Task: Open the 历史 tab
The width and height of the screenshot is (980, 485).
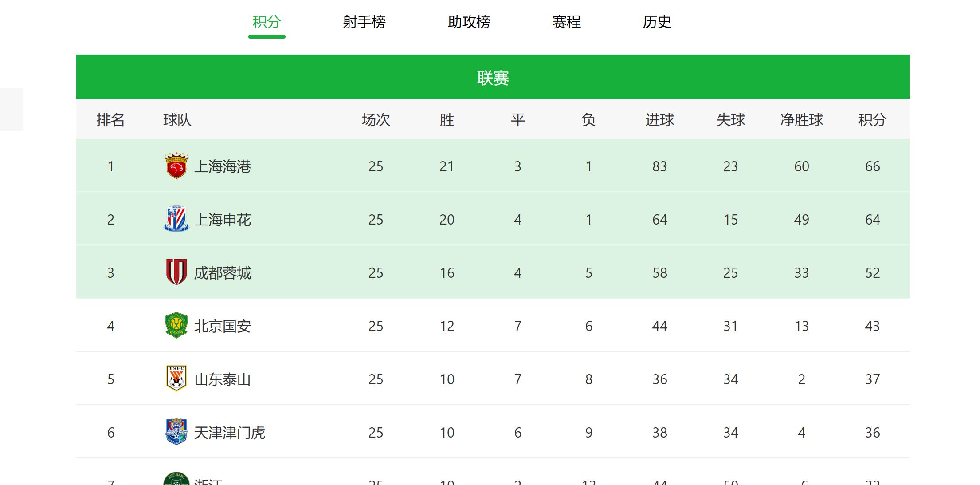Action: pos(657,22)
